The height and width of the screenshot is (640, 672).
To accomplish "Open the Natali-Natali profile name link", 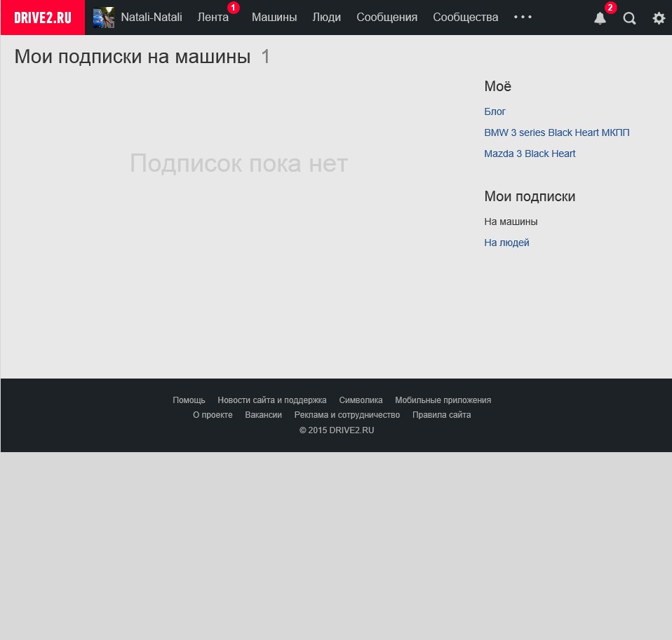I will click(x=152, y=17).
